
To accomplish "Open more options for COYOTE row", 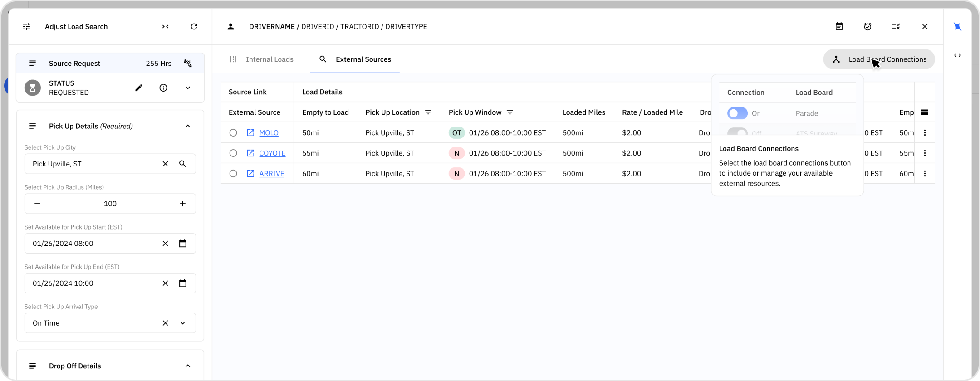I will (x=925, y=153).
